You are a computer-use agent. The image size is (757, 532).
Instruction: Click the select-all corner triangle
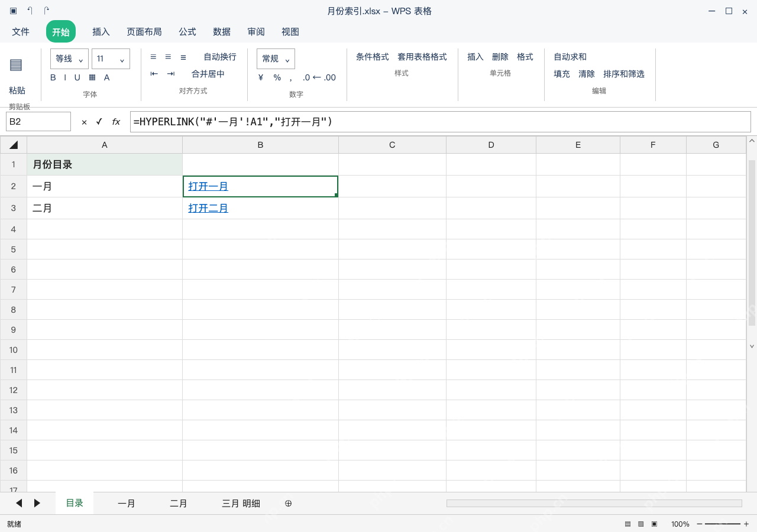(x=14, y=145)
